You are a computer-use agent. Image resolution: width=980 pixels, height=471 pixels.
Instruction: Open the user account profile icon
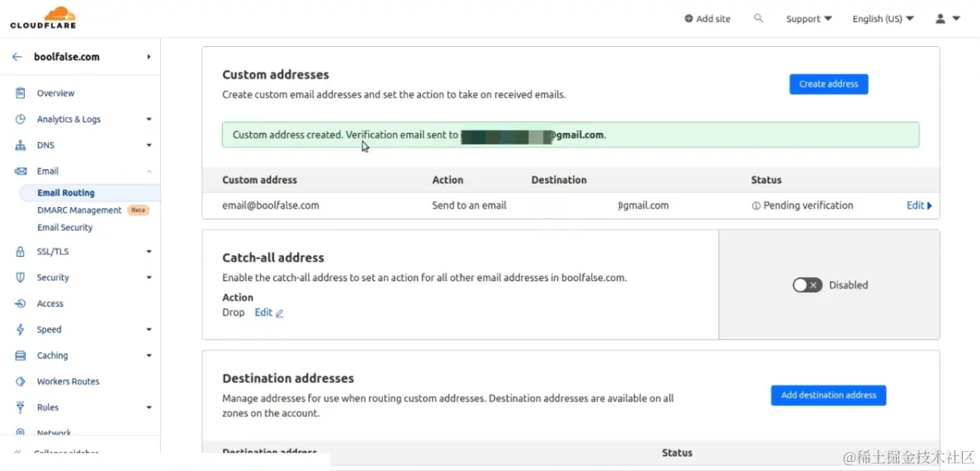[x=940, y=19]
